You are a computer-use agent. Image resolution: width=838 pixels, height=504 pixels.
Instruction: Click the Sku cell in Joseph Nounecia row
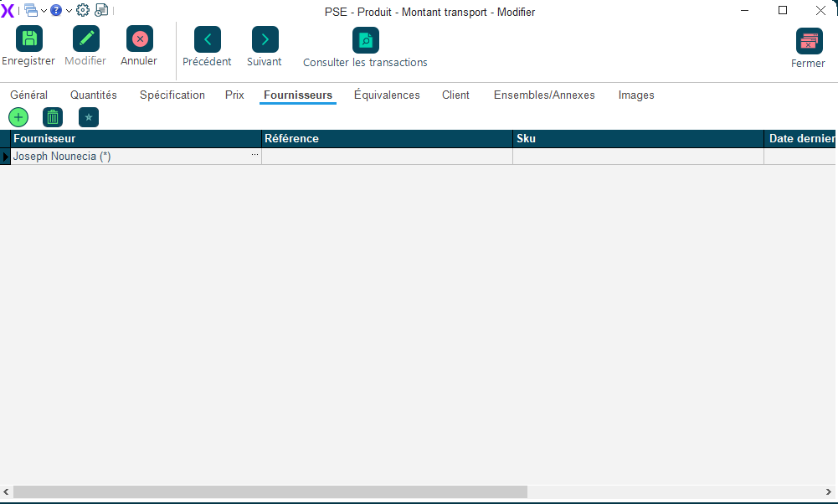click(638, 157)
